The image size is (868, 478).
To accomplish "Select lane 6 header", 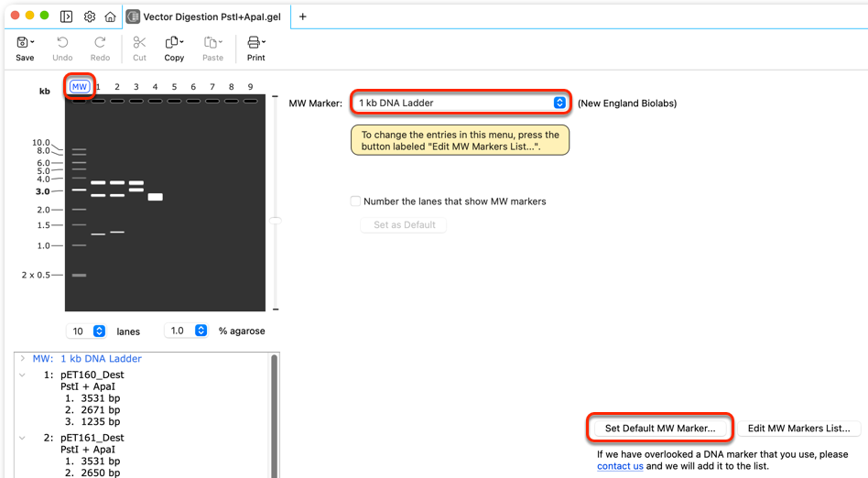I will [x=193, y=86].
